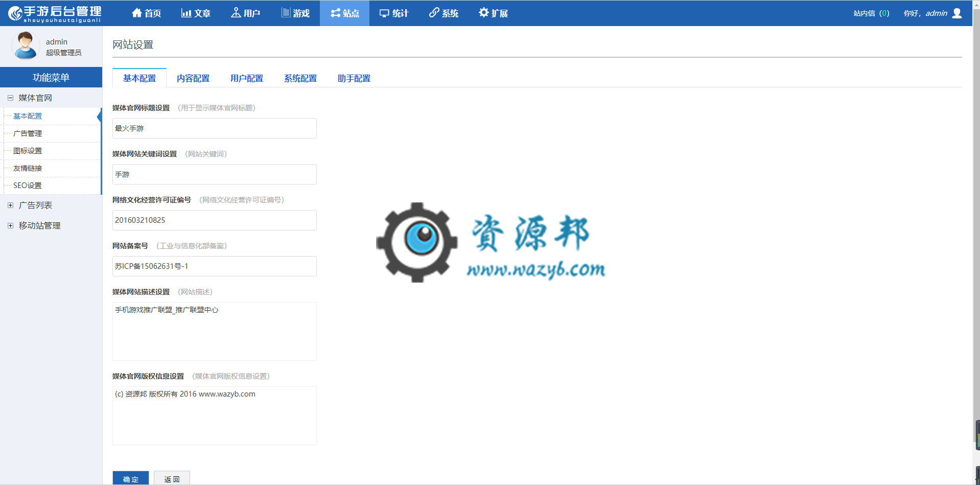The height and width of the screenshot is (485, 980).
Task: Click the 媒体官网 label in the tree
Action: (x=35, y=98)
